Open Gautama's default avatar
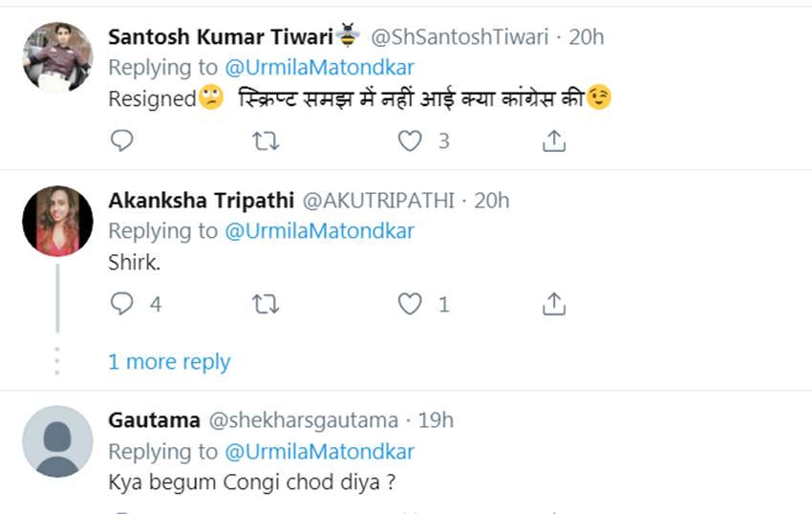The width and height of the screenshot is (812, 514). [57, 440]
